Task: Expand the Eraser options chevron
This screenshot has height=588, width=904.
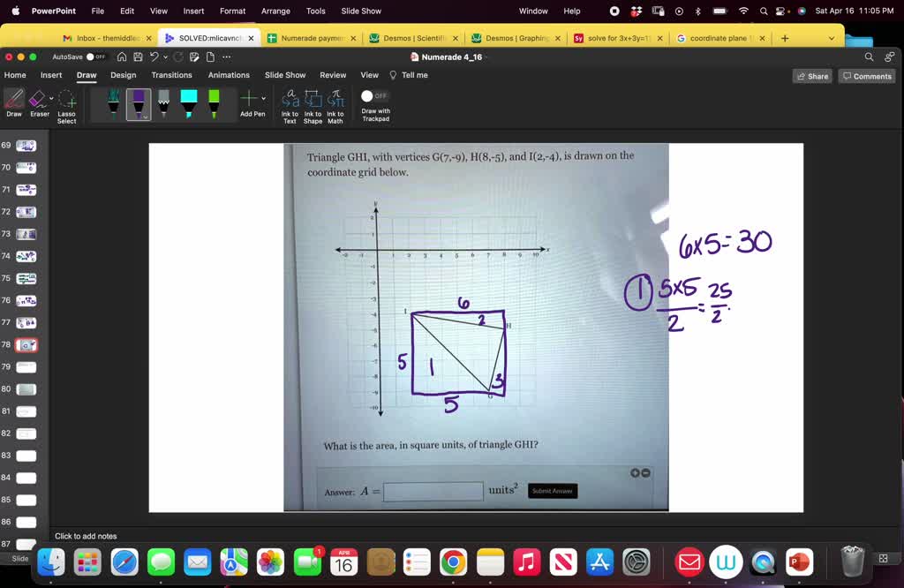Action: (x=50, y=97)
